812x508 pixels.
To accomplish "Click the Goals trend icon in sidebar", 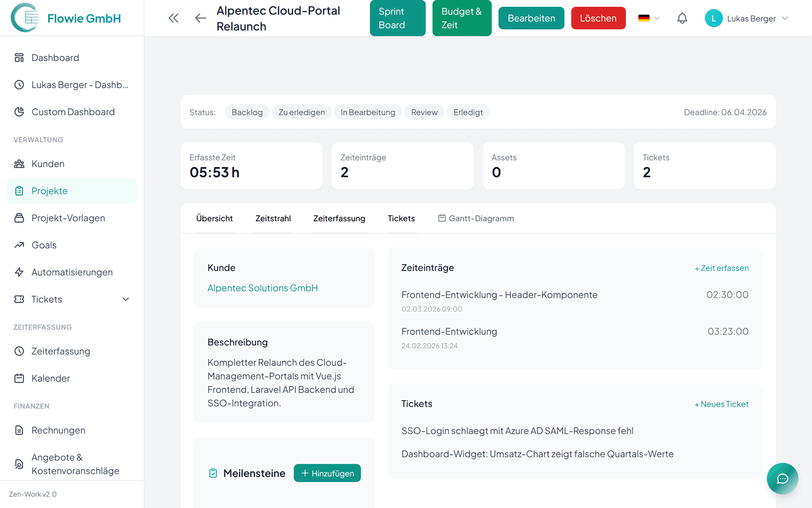I will tap(19, 245).
